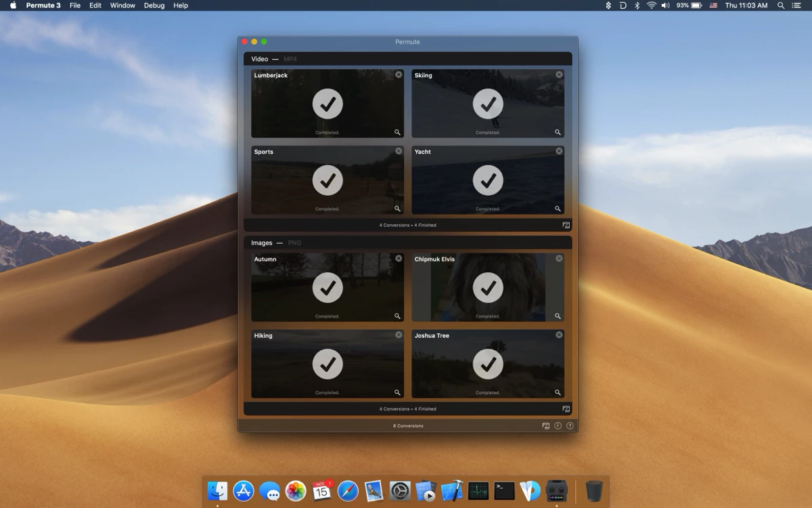
Task: Open the File menu
Action: pos(75,5)
